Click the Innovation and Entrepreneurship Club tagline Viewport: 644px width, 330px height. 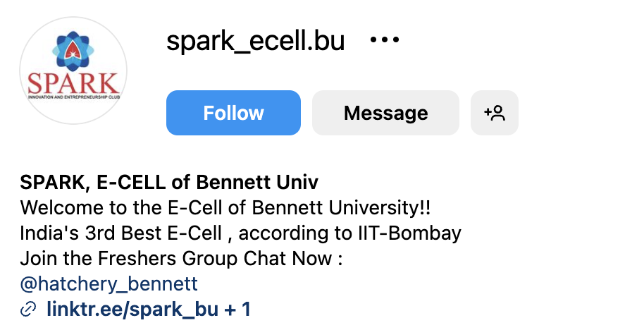[x=73, y=97]
